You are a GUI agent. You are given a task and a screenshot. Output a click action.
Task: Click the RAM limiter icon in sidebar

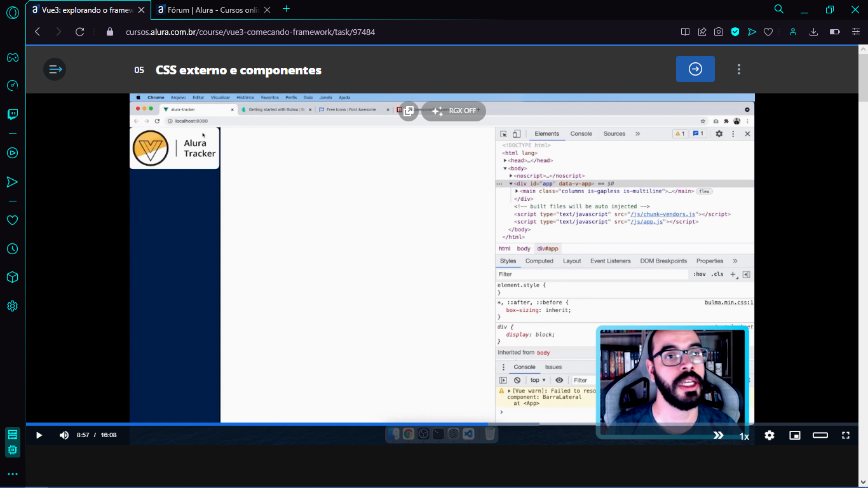point(12,435)
